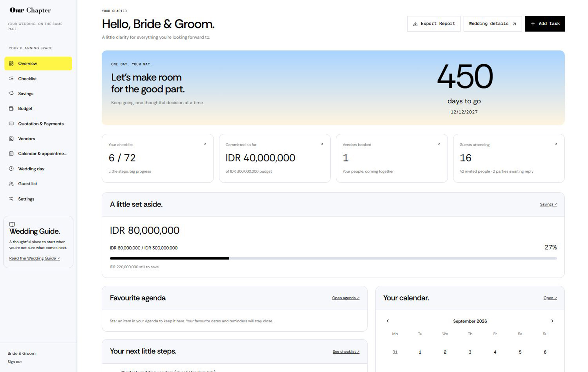This screenshot has height=372, width=588.
Task: Open the Savings page
Action: (38, 94)
